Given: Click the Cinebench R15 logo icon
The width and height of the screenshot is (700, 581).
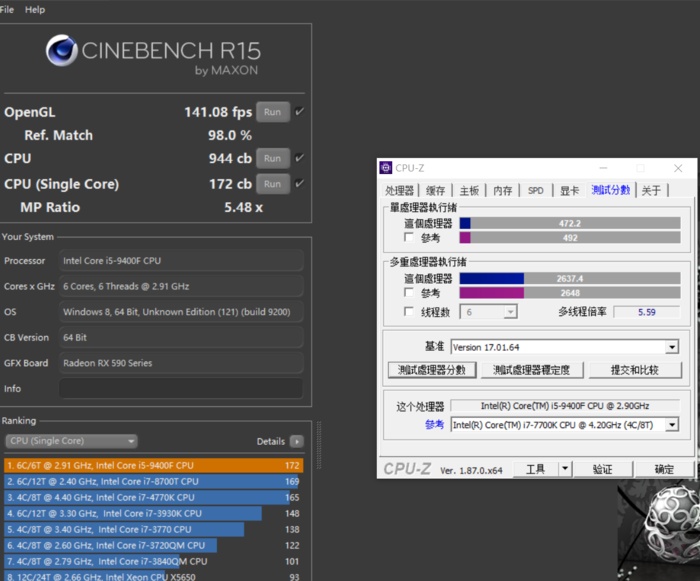Looking at the screenshot, I should (x=62, y=50).
